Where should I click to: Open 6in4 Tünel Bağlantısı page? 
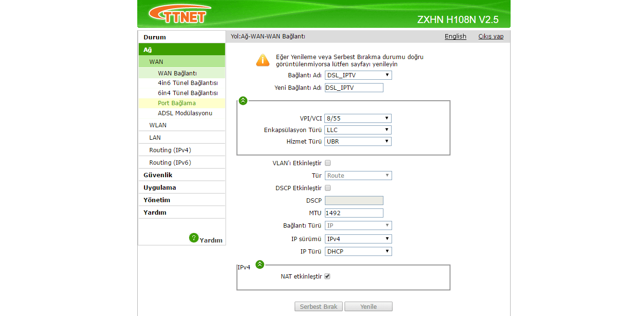pyautogui.click(x=182, y=93)
